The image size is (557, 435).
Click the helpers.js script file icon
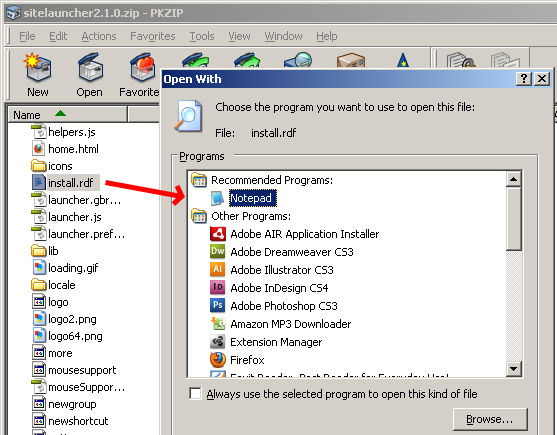pos(39,131)
